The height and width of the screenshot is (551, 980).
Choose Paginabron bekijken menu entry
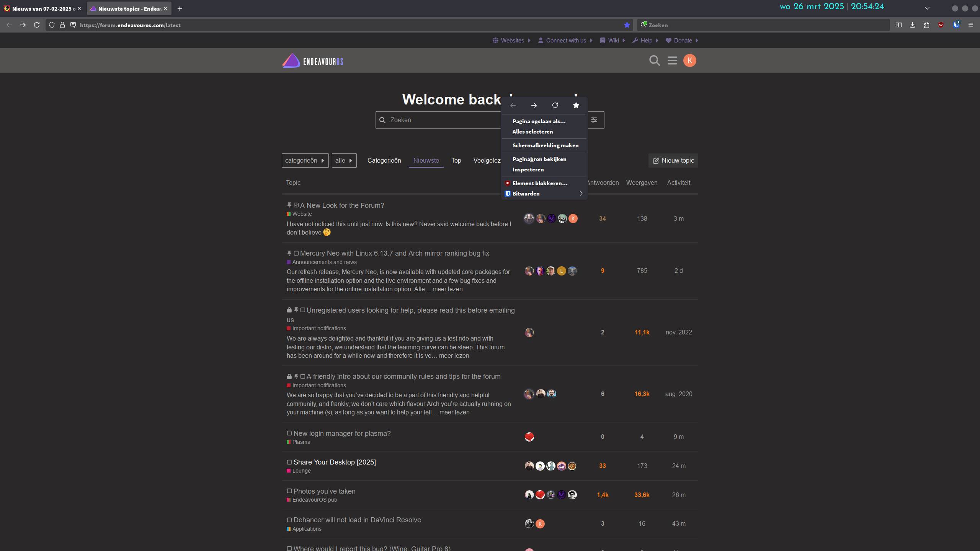pos(544,159)
